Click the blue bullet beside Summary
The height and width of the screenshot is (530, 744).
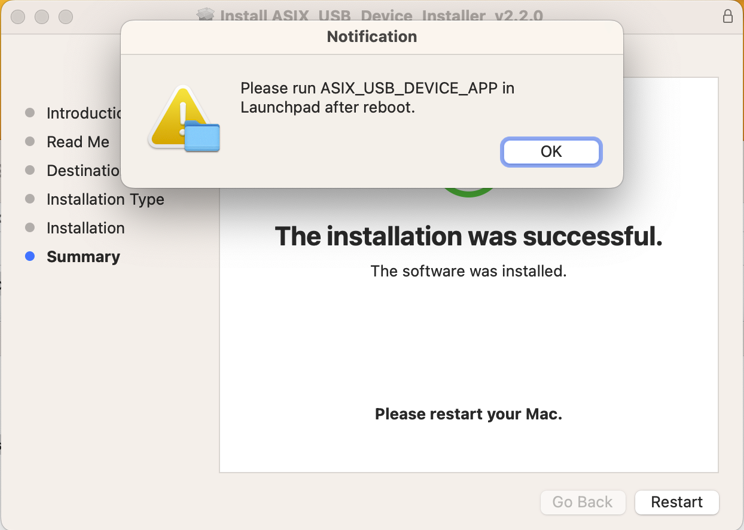click(x=30, y=256)
